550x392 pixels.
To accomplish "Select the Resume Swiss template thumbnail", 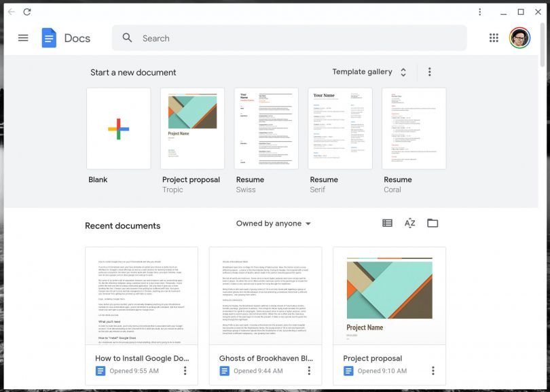I will (265, 126).
